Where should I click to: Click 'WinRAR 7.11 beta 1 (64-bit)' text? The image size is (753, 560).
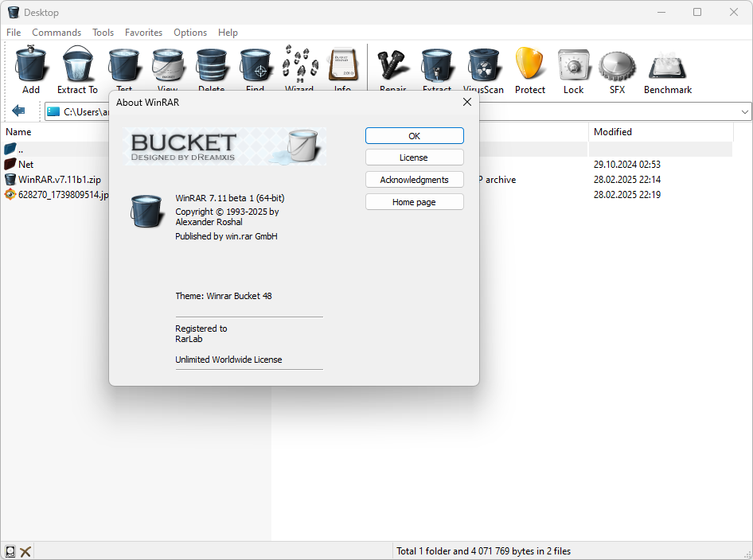click(229, 198)
